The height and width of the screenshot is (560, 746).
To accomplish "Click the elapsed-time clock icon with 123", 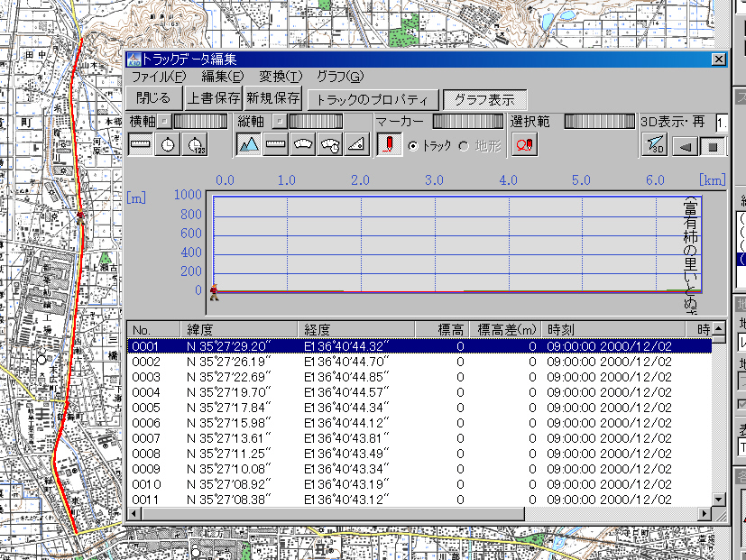I will pyautogui.click(x=196, y=144).
